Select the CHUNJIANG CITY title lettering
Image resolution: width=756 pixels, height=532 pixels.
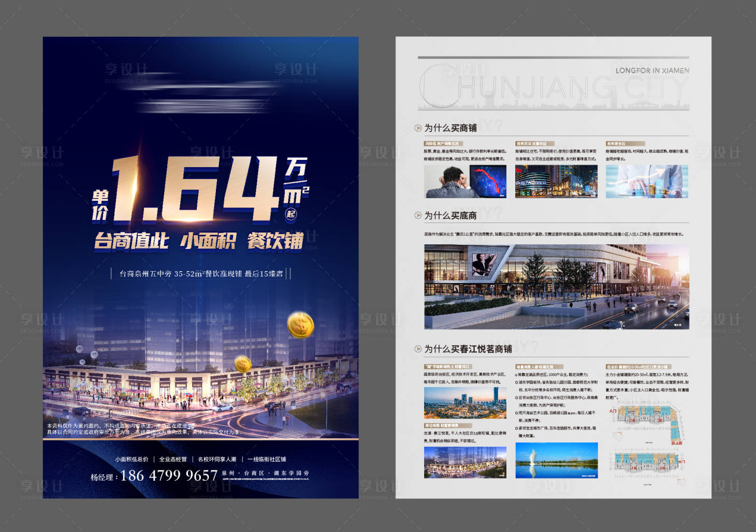(554, 87)
